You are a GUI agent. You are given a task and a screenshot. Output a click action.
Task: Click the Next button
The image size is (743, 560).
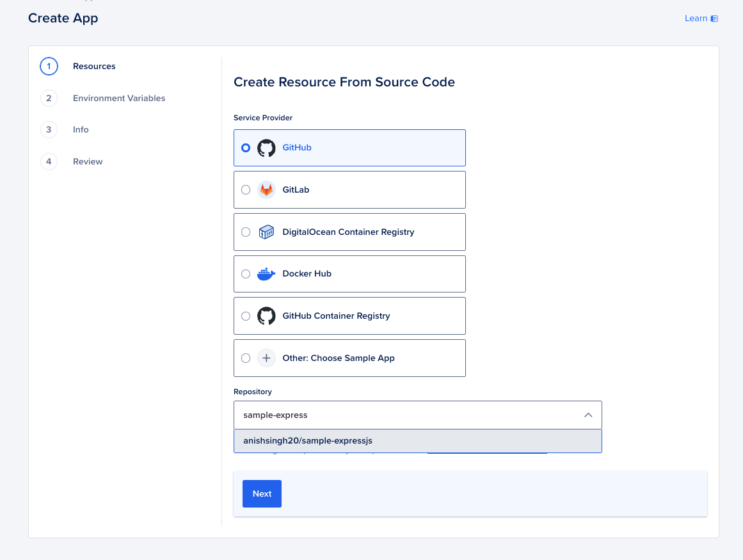[x=262, y=493]
